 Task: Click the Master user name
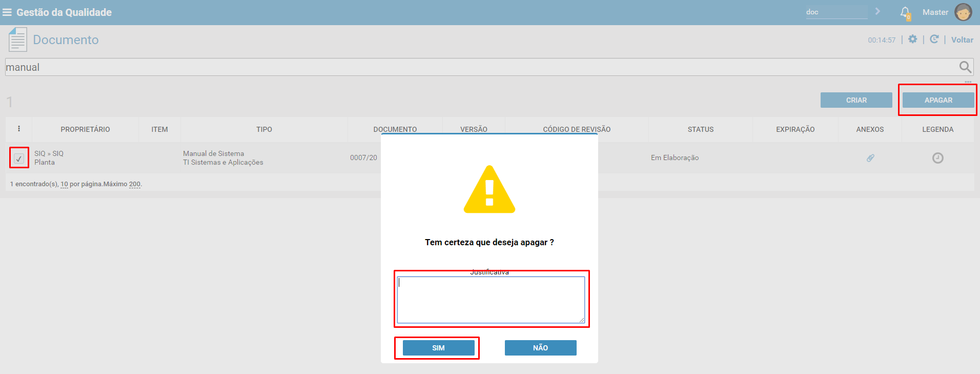coord(935,12)
